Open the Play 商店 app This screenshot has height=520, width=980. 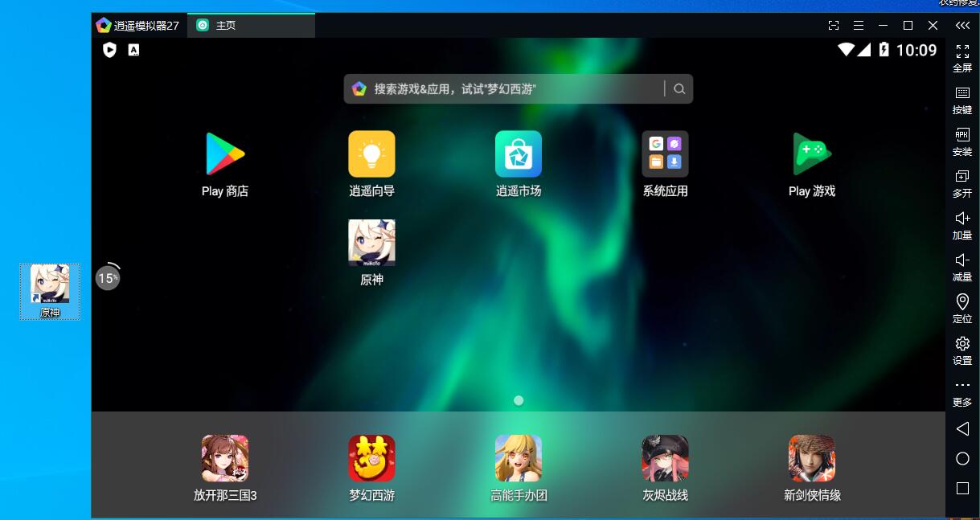(225, 154)
